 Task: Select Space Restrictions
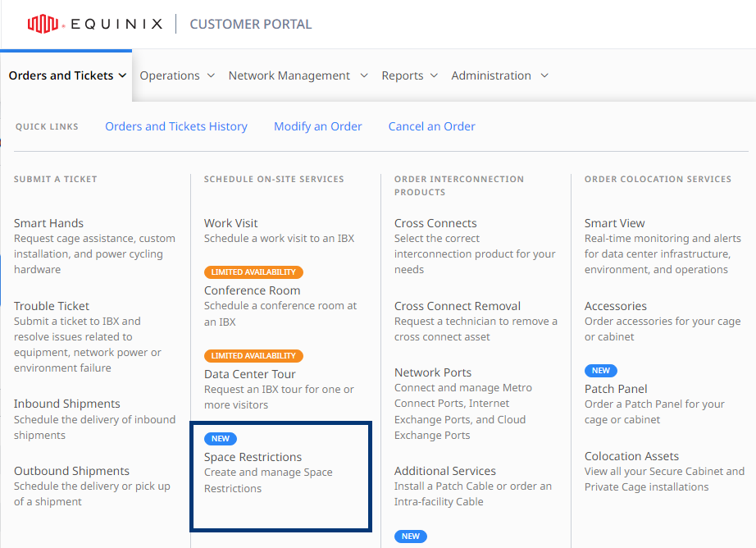click(253, 457)
